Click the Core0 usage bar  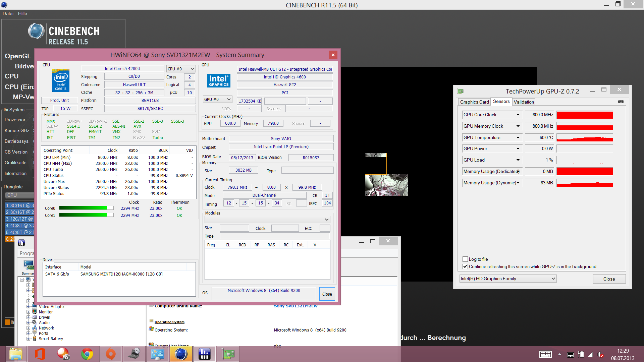click(86, 208)
